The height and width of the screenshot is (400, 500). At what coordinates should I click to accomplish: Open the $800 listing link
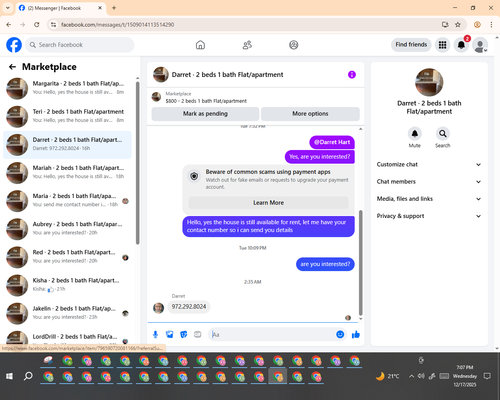pos(206,101)
